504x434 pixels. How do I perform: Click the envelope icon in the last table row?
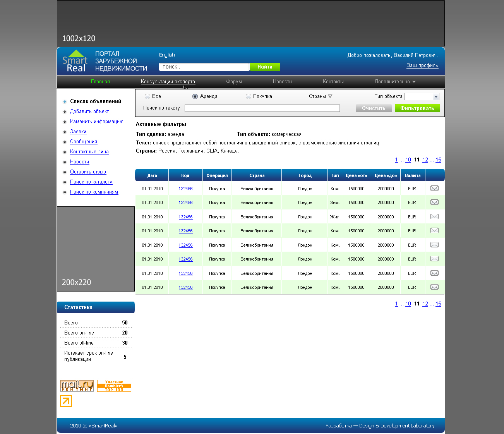coord(434,287)
